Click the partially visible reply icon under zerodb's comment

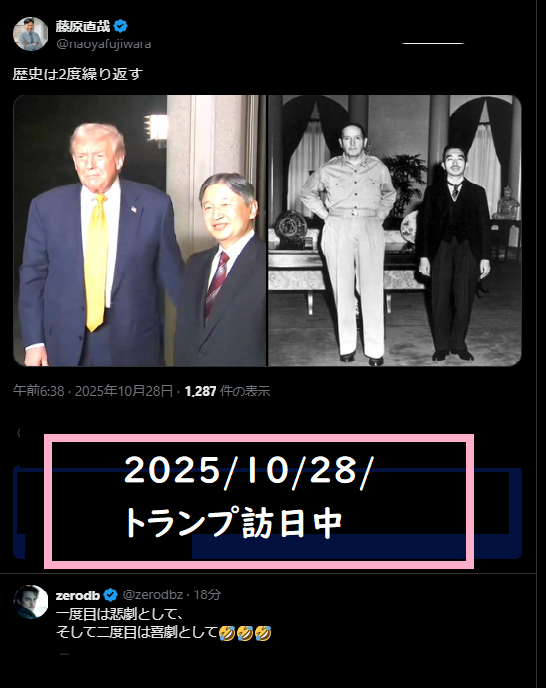[65, 655]
